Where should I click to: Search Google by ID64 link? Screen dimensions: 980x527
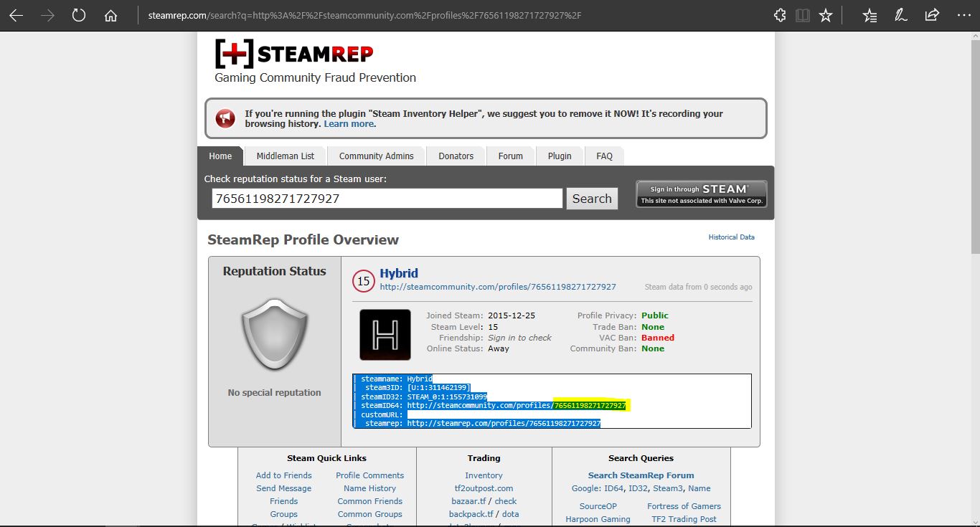[x=615, y=488]
